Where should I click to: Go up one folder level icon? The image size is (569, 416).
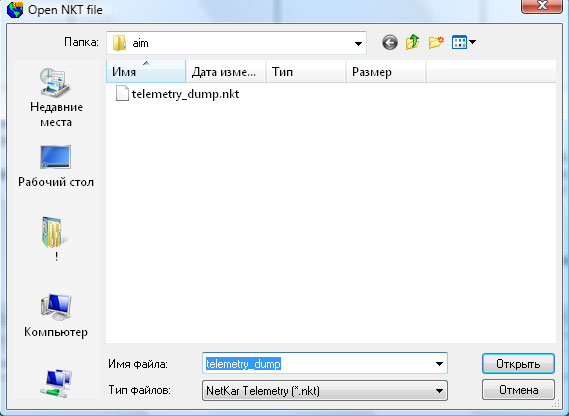413,42
